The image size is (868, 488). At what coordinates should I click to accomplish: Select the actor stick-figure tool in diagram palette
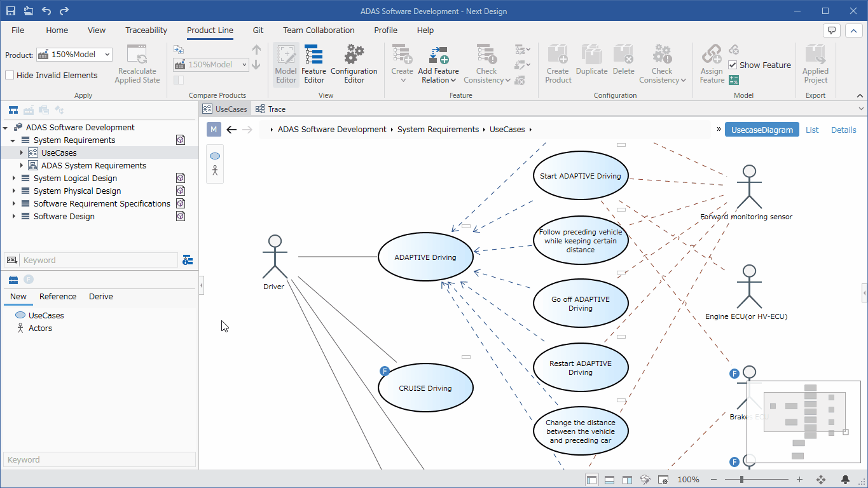coord(215,170)
